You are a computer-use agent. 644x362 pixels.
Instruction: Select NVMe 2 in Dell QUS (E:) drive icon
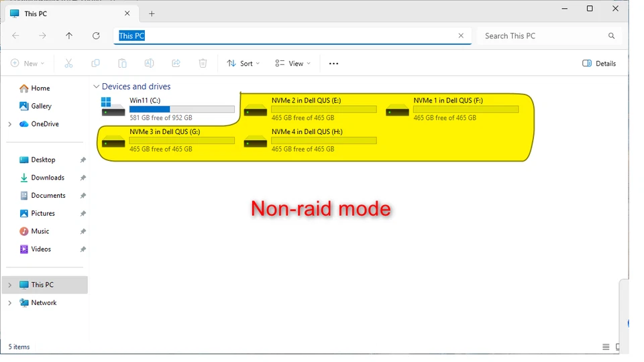click(x=255, y=110)
